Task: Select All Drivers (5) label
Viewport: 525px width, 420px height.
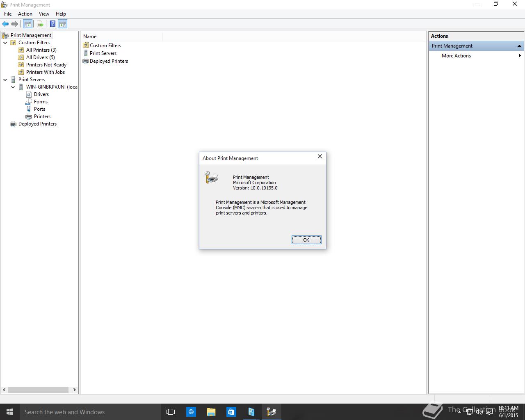Action: (41, 57)
